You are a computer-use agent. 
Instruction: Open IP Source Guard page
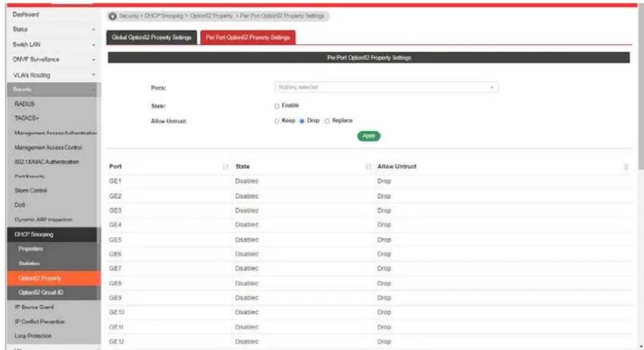pyautogui.click(x=34, y=307)
